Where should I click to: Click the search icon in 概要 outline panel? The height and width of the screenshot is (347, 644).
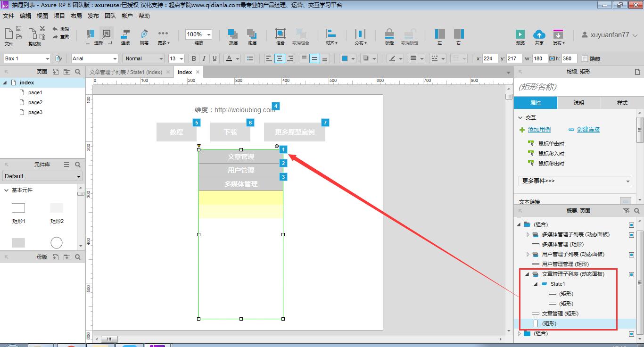tap(637, 211)
